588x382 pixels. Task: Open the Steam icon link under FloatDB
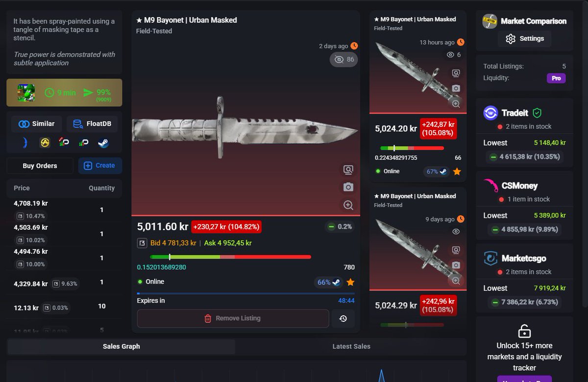(x=103, y=143)
